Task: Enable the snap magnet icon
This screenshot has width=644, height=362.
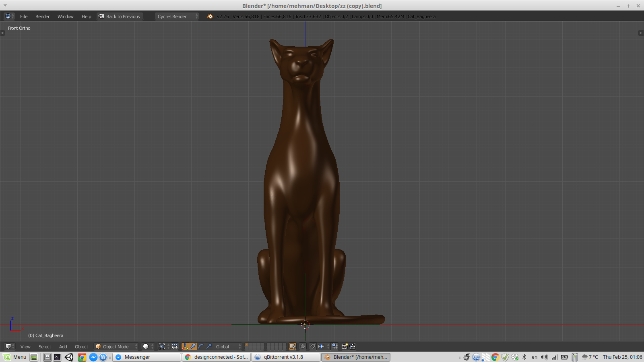Action: [x=313, y=346]
